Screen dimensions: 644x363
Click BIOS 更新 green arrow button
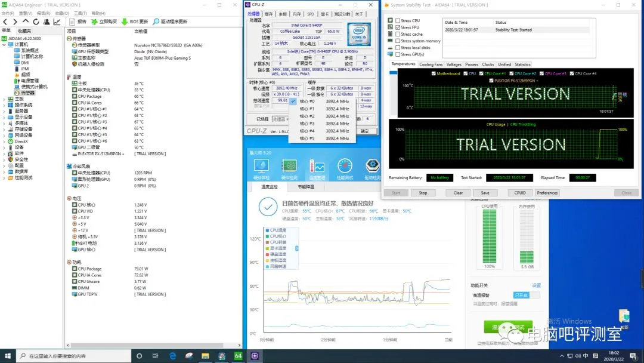click(135, 21)
